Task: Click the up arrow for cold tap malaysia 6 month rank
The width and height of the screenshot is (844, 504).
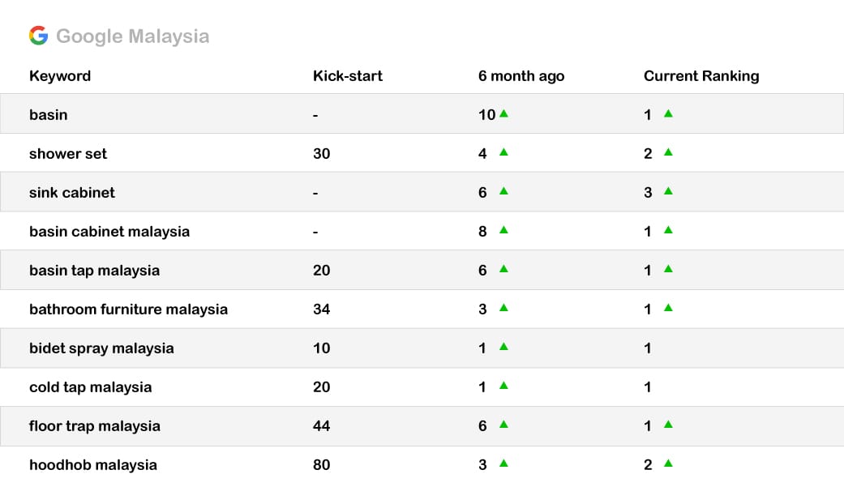Action: 503,385
